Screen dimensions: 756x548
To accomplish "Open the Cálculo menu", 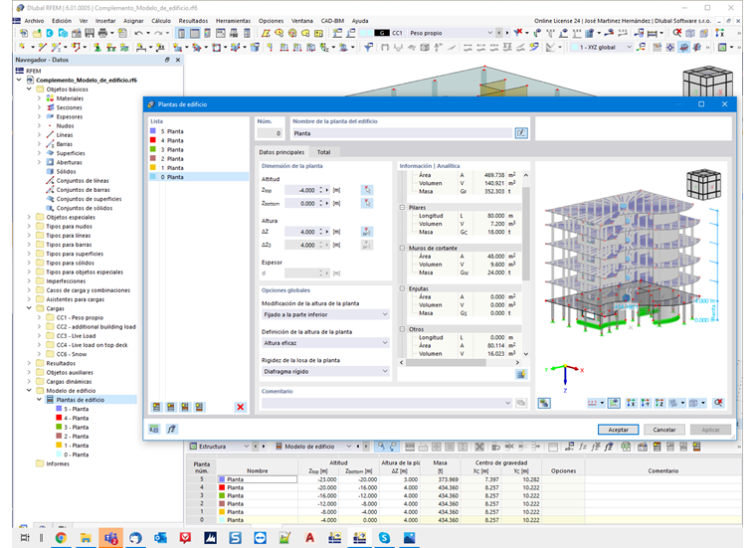I will tap(161, 21).
